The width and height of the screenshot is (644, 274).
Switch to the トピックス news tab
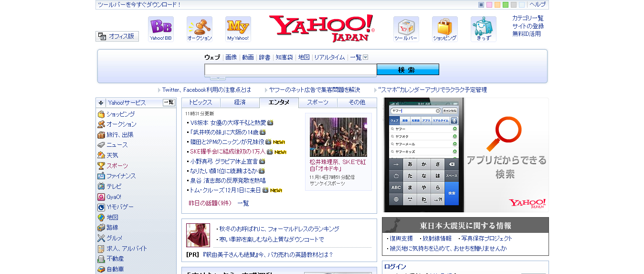tap(201, 102)
